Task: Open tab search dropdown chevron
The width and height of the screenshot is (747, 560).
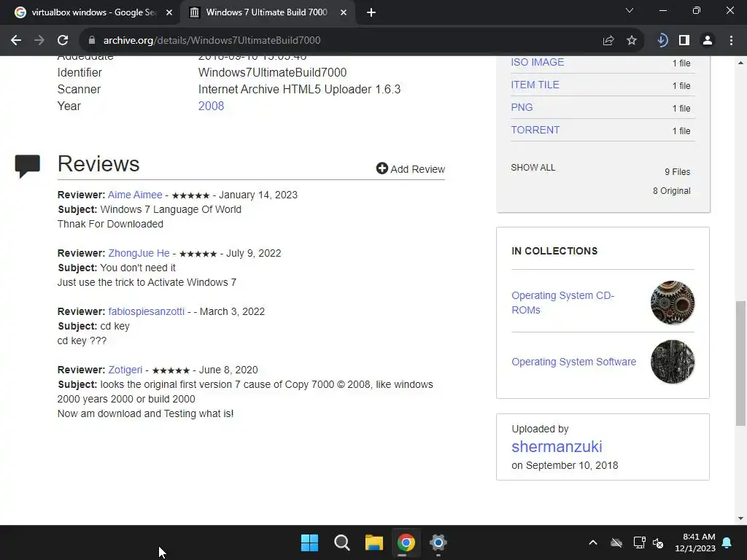Action: [x=630, y=10]
